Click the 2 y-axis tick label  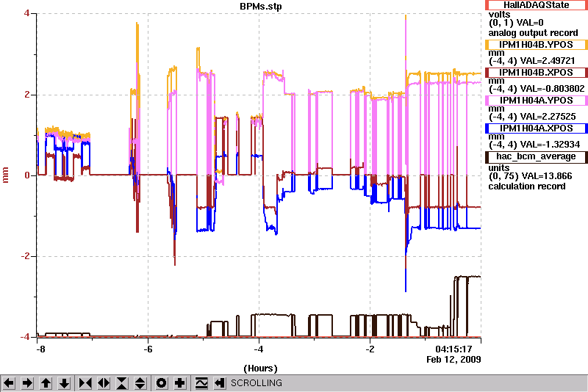[x=26, y=95]
